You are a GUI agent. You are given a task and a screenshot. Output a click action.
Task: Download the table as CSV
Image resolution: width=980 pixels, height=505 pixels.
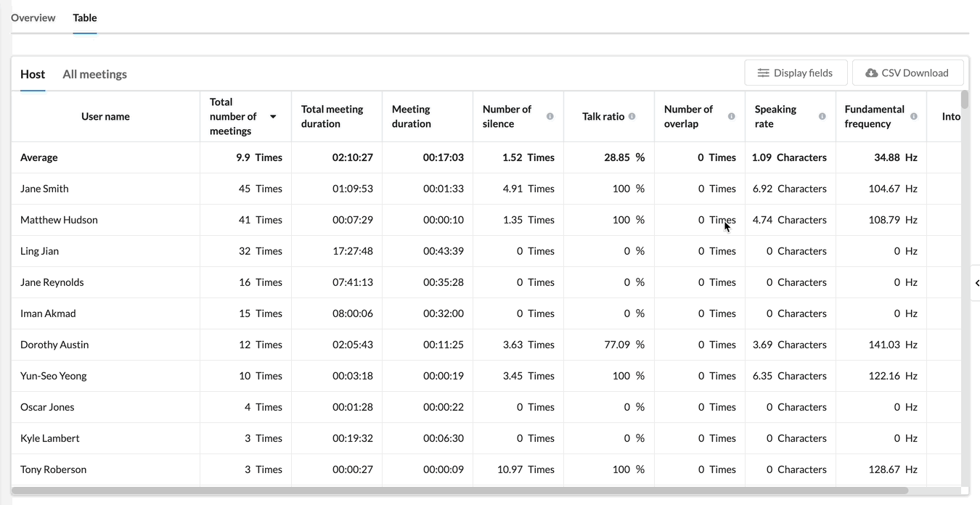(x=907, y=73)
